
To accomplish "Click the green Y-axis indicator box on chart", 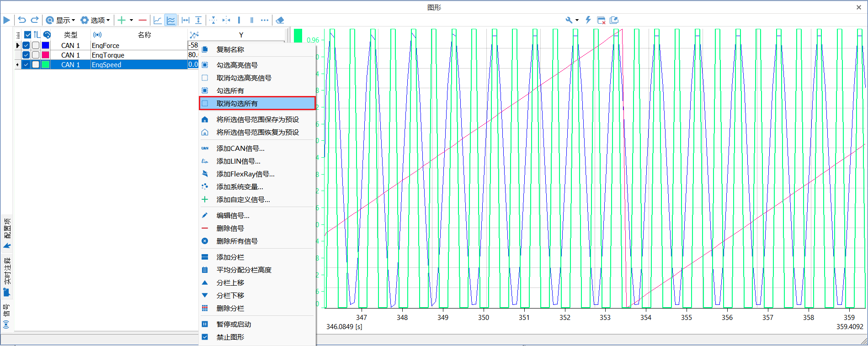I will 298,36.
